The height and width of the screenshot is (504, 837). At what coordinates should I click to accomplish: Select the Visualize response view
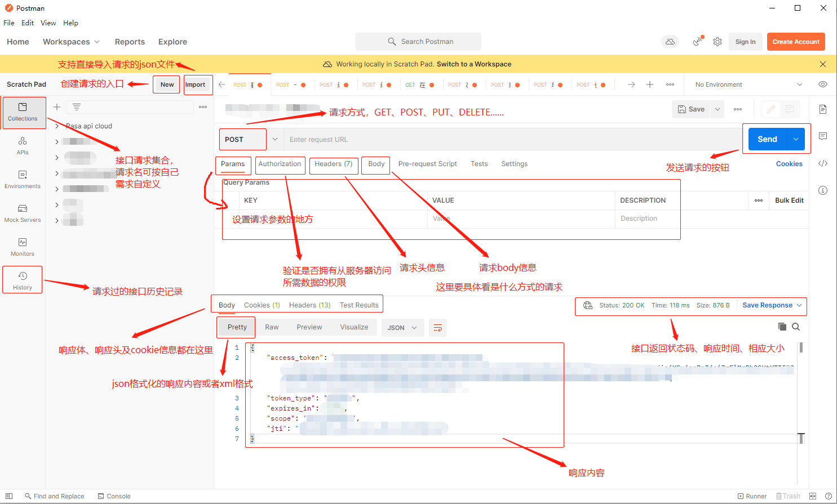coord(354,327)
